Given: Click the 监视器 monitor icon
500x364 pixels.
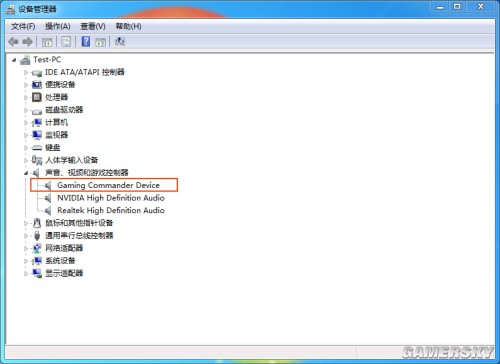Looking at the screenshot, I should [37, 135].
